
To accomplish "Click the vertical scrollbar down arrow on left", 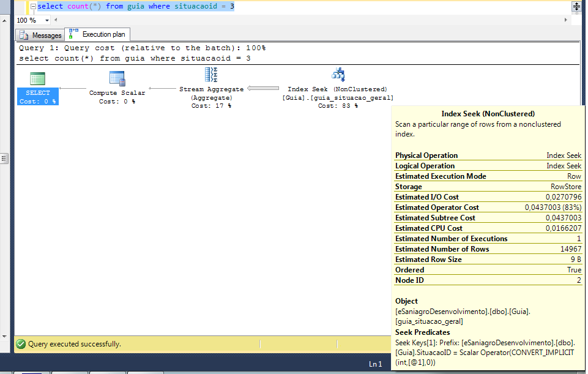I will [4, 337].
